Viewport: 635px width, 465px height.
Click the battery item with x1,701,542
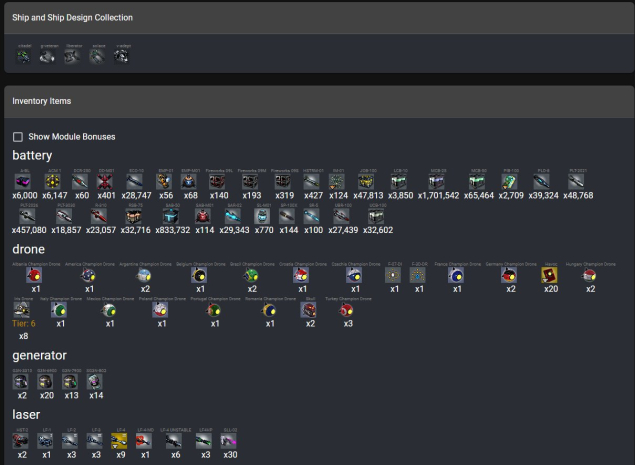tap(438, 183)
